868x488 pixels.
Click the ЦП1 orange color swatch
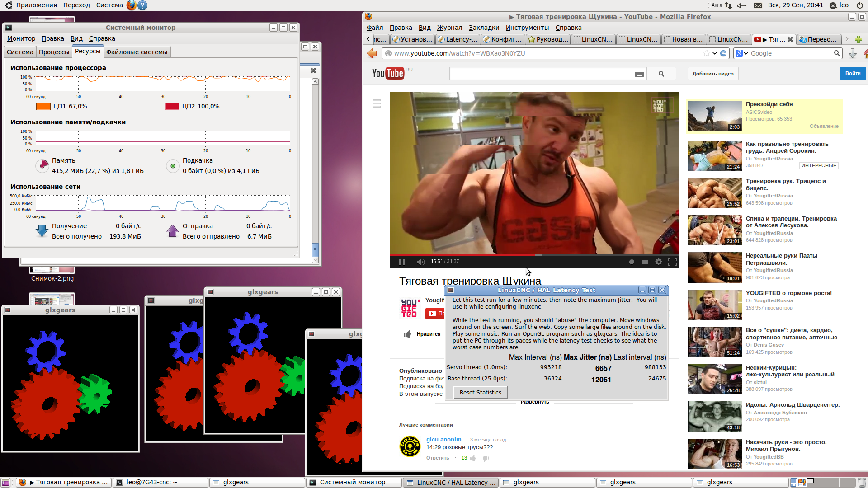(43, 106)
